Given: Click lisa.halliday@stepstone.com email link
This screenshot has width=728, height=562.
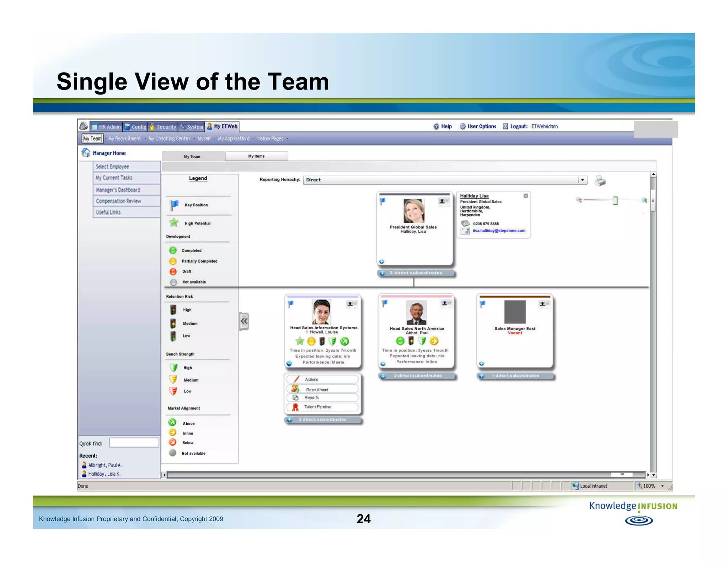Looking at the screenshot, I should [499, 231].
